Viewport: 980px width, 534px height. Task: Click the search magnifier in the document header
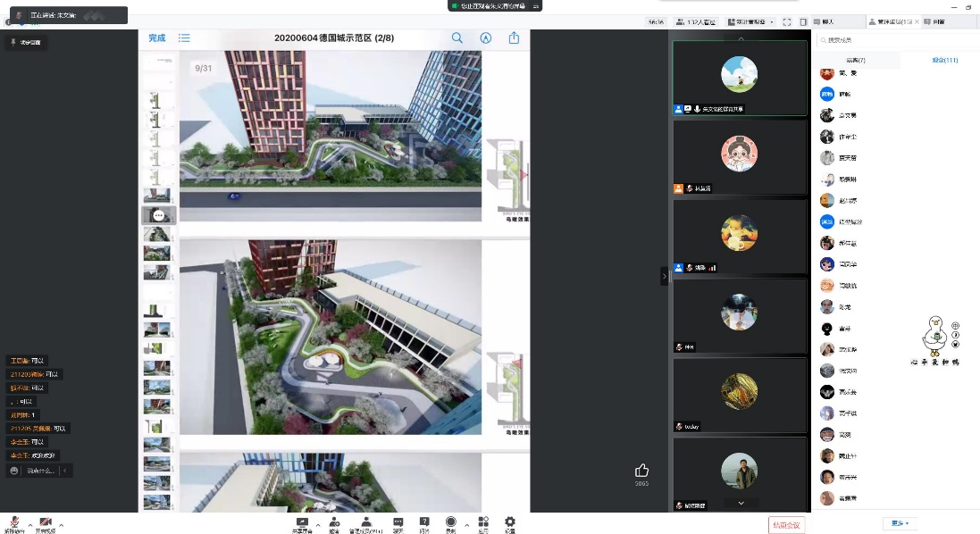pyautogui.click(x=457, y=38)
